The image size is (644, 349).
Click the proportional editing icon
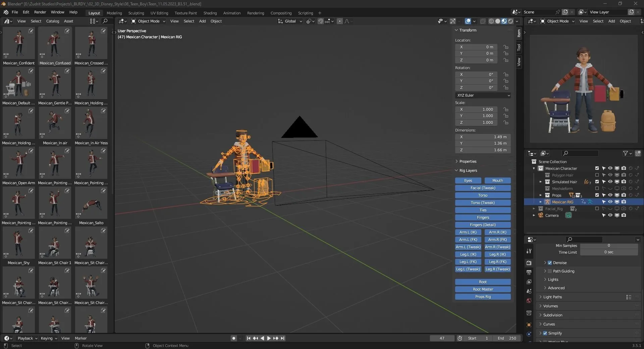point(339,21)
